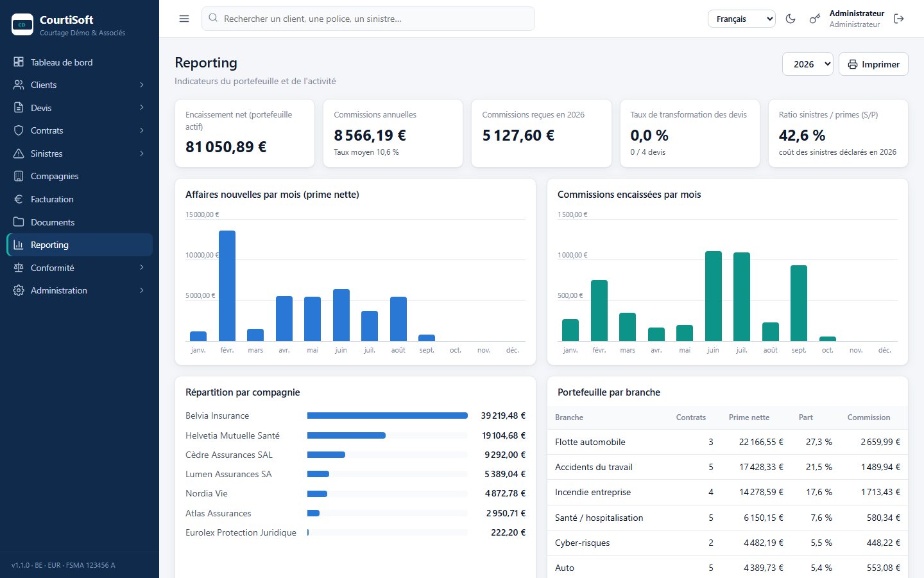Image resolution: width=924 pixels, height=578 pixels.
Task: Click the Sinistres warning triangle icon
Action: coord(19,153)
